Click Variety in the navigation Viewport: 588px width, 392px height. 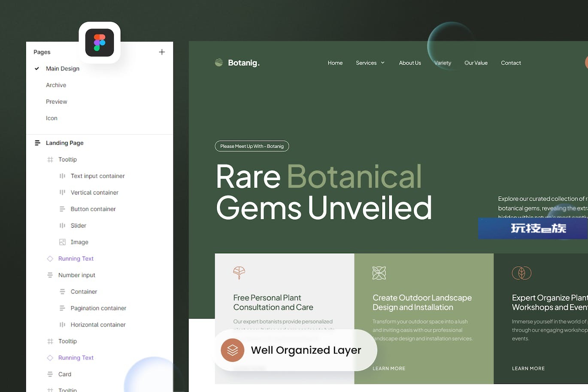443,63
